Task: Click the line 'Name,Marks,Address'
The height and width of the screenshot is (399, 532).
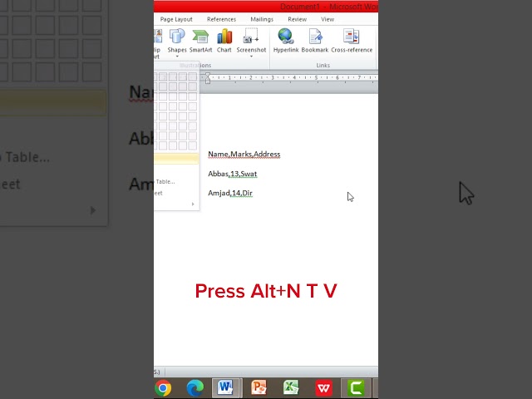Action: click(x=244, y=155)
